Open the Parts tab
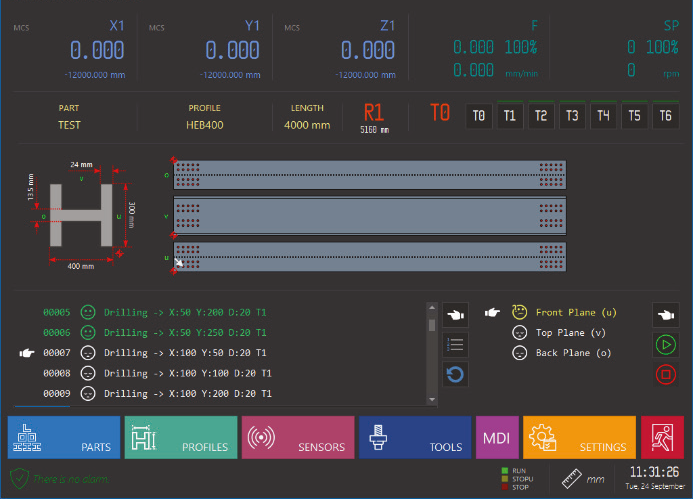The image size is (693, 499). click(64, 438)
